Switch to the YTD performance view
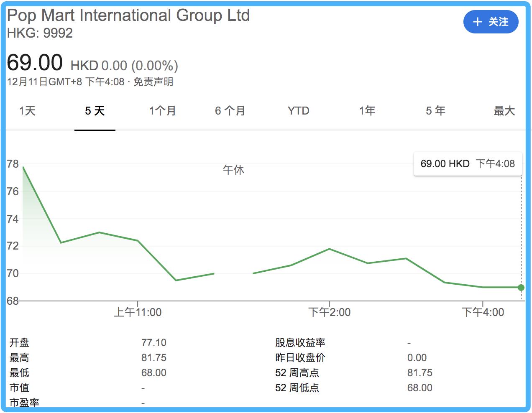The width and height of the screenshot is (532, 413). [298, 111]
